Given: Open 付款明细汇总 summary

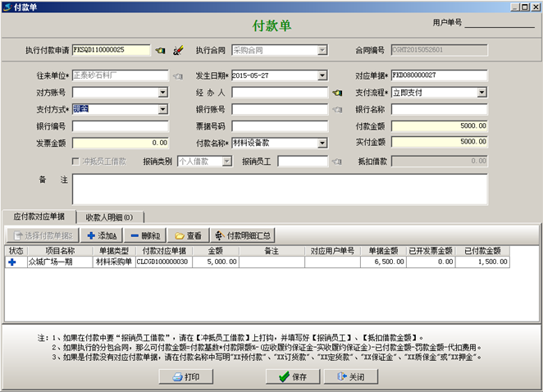Looking at the screenshot, I should pyautogui.click(x=243, y=235).
